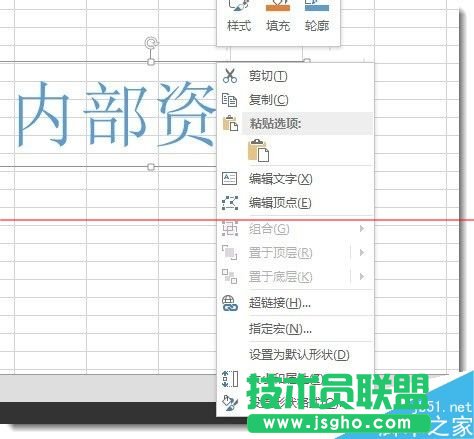This screenshot has width=474, height=439.
Task: Select 编辑顶点(E) menu entry
Action: 295,203
